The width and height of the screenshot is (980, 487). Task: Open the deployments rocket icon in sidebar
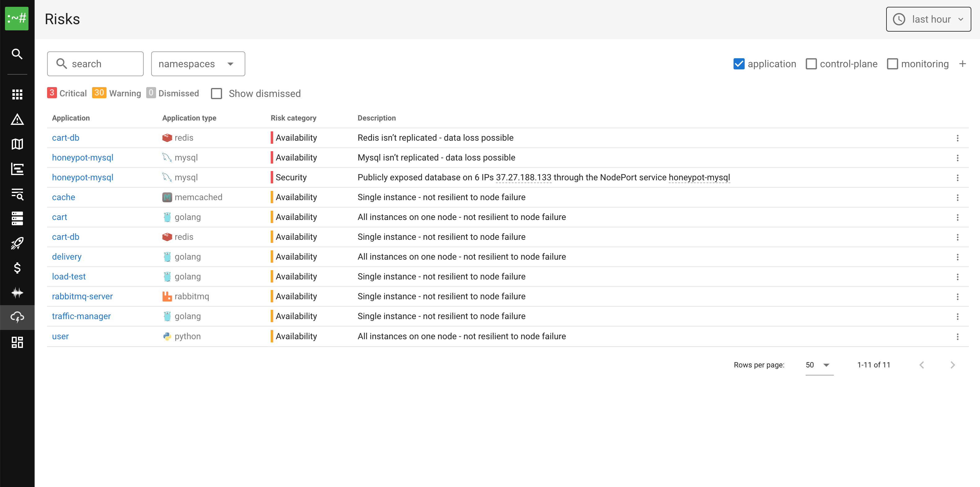click(17, 243)
